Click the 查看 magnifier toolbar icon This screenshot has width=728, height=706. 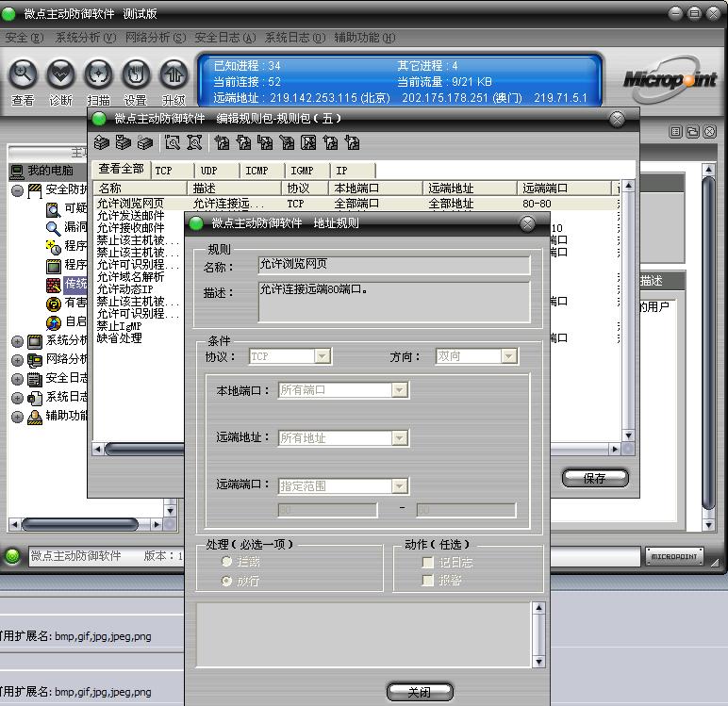pos(23,74)
